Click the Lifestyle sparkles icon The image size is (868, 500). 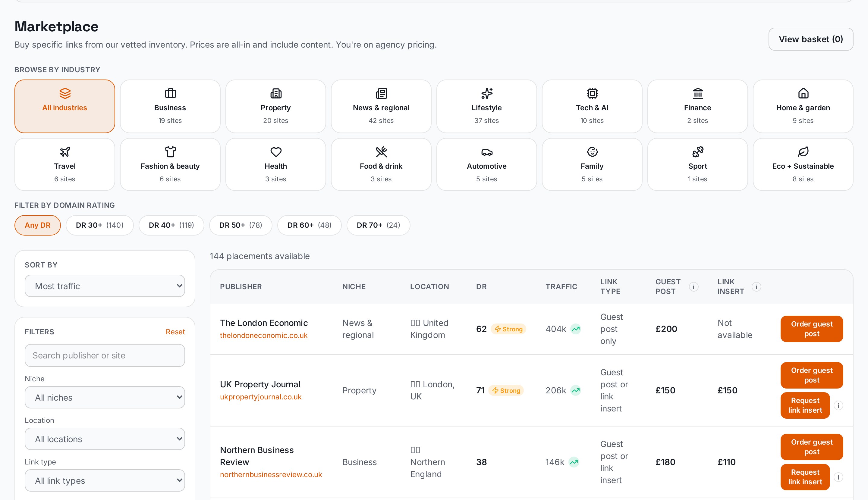pos(486,93)
